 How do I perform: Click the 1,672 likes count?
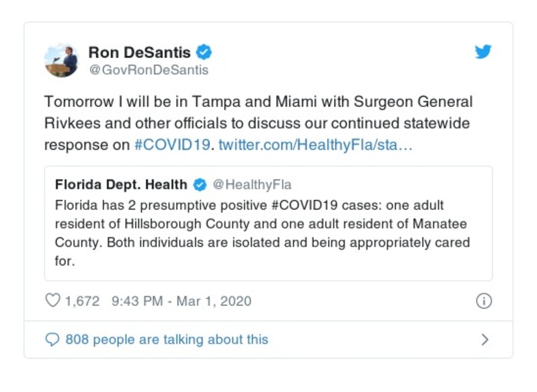point(82,301)
